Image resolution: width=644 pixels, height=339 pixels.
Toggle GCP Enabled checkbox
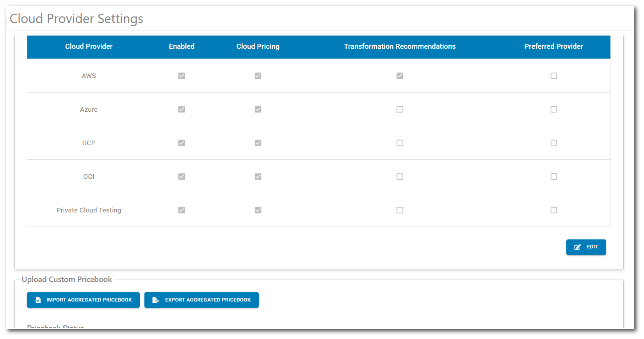181,143
